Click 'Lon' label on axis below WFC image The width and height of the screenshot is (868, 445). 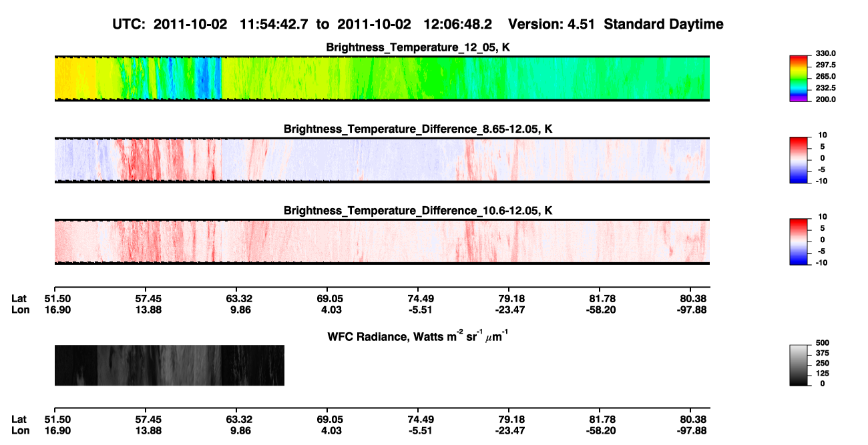click(19, 430)
